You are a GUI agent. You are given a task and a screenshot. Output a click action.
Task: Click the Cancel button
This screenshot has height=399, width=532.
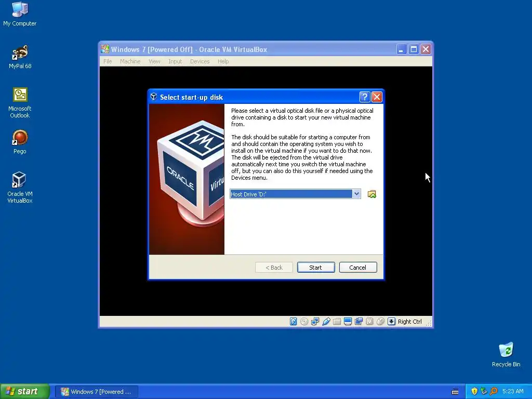click(358, 268)
